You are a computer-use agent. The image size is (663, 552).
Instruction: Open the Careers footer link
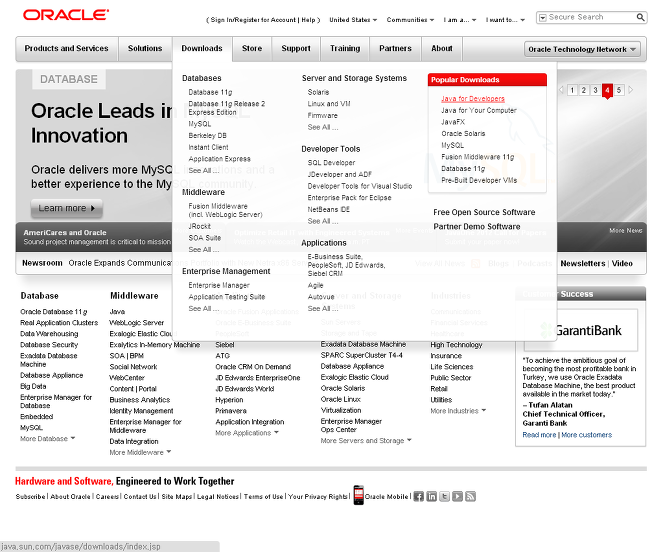pos(107,497)
